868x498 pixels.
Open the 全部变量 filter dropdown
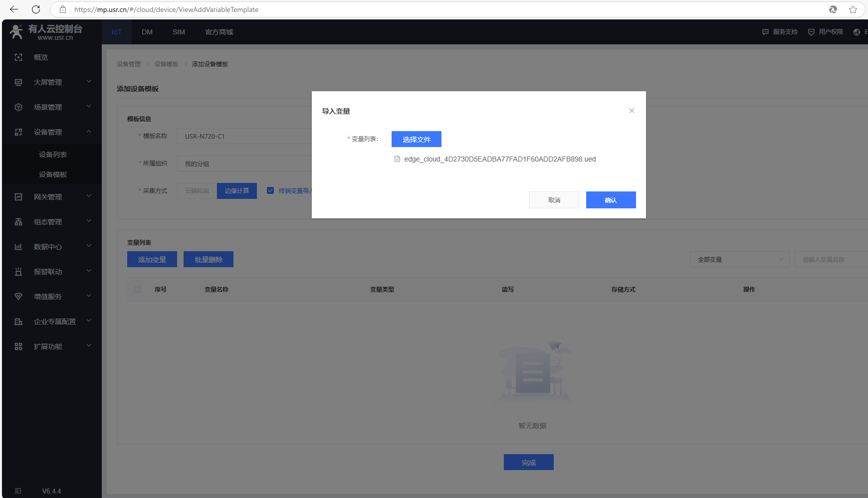(740, 259)
